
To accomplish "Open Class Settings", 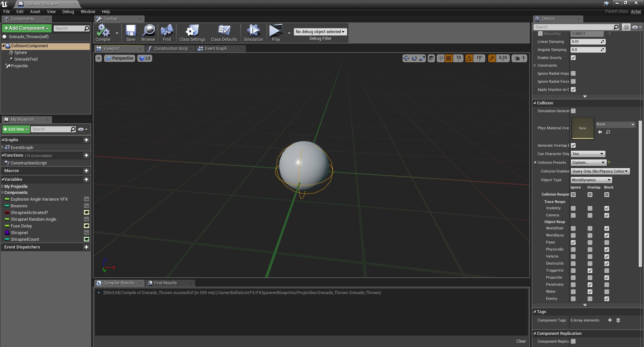I will [192, 32].
